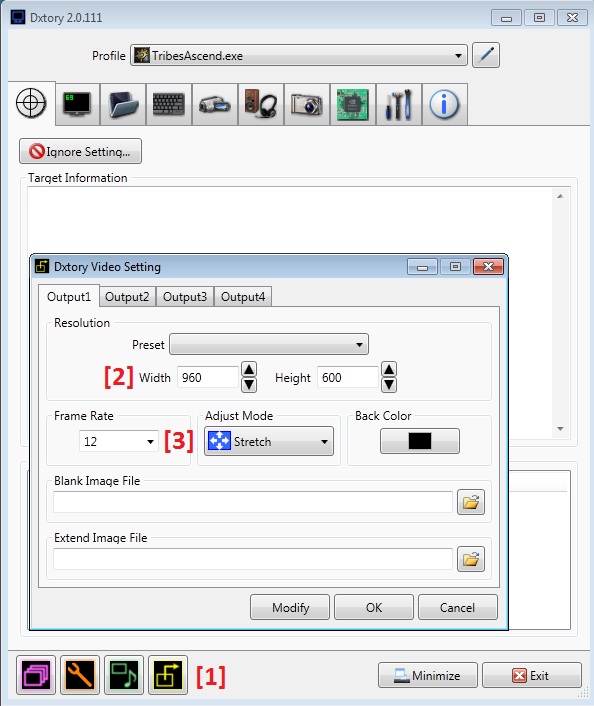Open the Tools tab with wrench icon
Image resolution: width=594 pixels, height=706 pixels.
point(399,104)
